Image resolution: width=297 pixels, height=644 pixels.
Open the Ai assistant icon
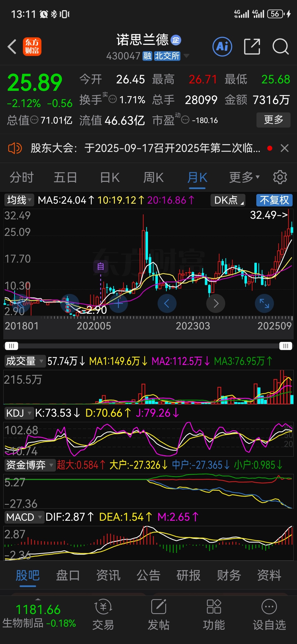tap(222, 47)
